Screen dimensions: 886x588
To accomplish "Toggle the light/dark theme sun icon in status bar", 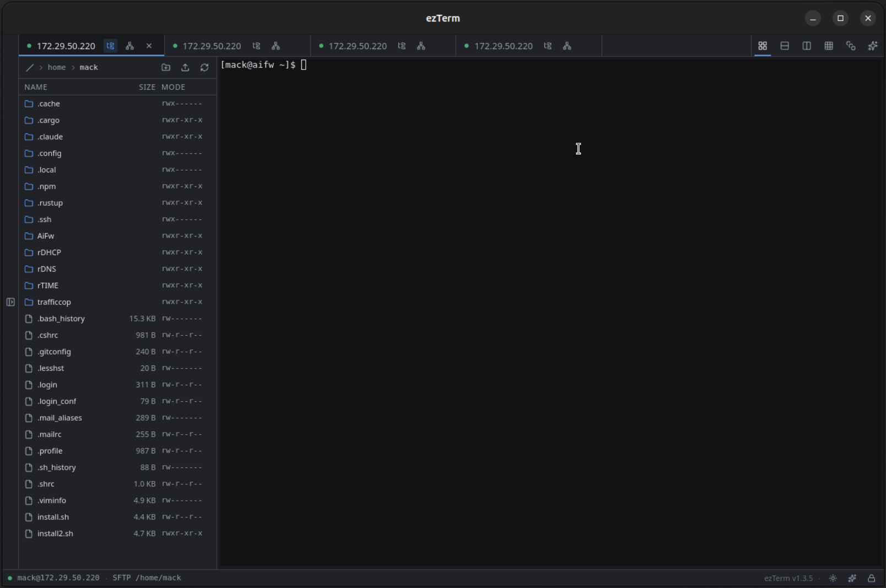I will (x=833, y=578).
